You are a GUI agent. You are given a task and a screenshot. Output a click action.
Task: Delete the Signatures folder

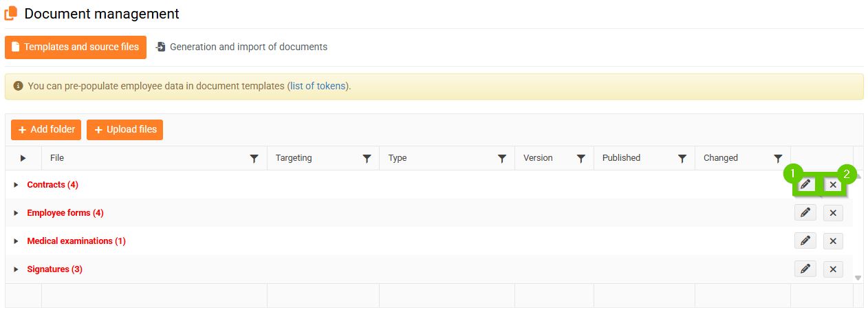click(833, 269)
